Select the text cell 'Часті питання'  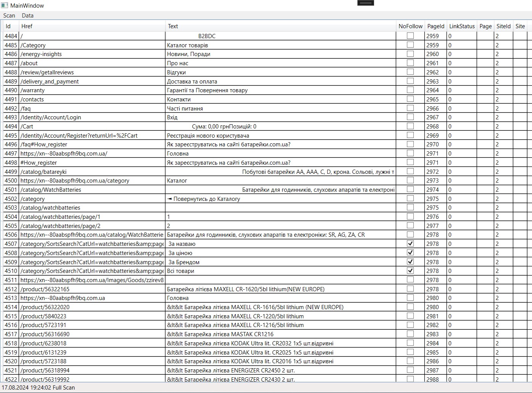click(281, 108)
